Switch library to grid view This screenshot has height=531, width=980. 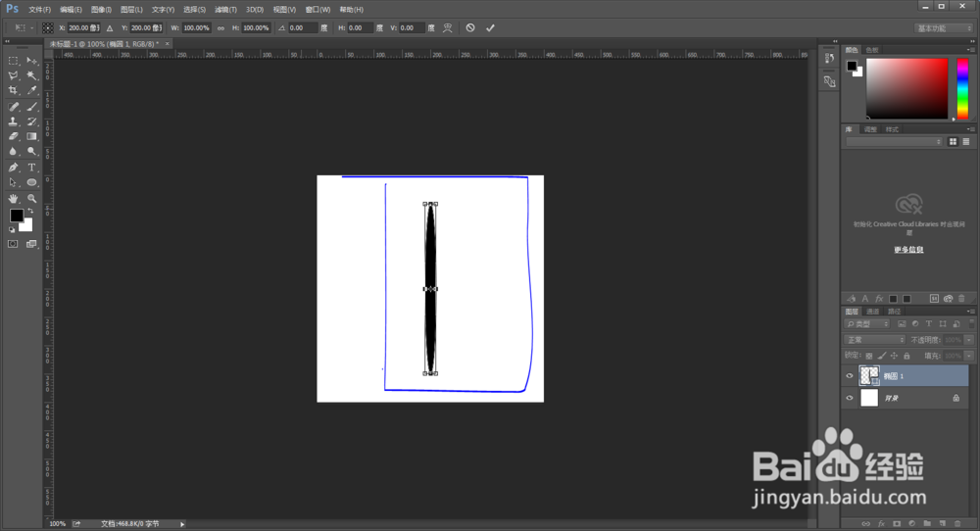[x=953, y=142]
